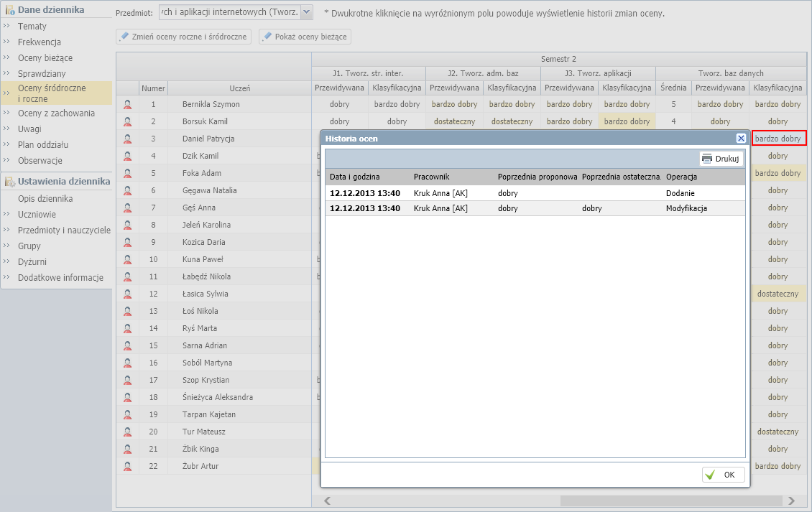Open student icon for Soból Martyna
The width and height of the screenshot is (812, 512).
coord(127,363)
